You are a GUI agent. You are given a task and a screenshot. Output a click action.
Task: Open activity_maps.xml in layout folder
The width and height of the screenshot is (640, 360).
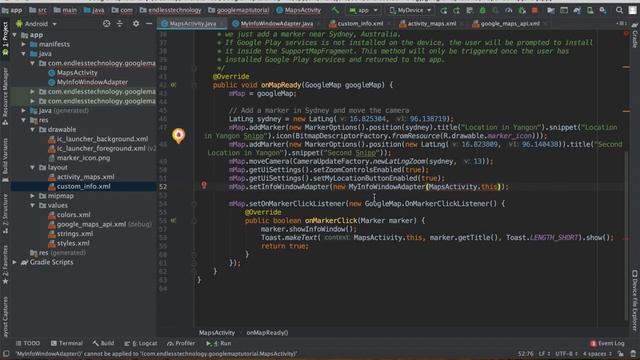[x=85, y=177]
